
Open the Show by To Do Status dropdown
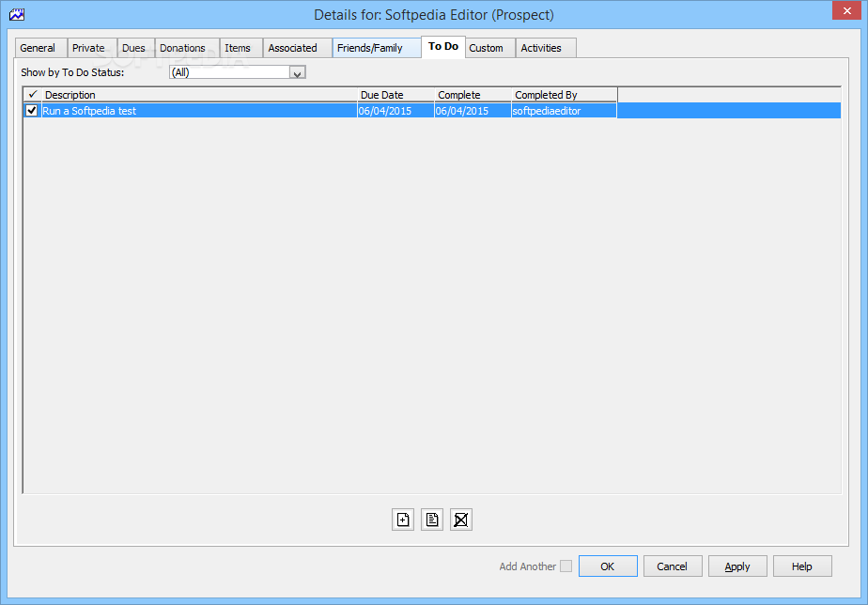point(297,72)
